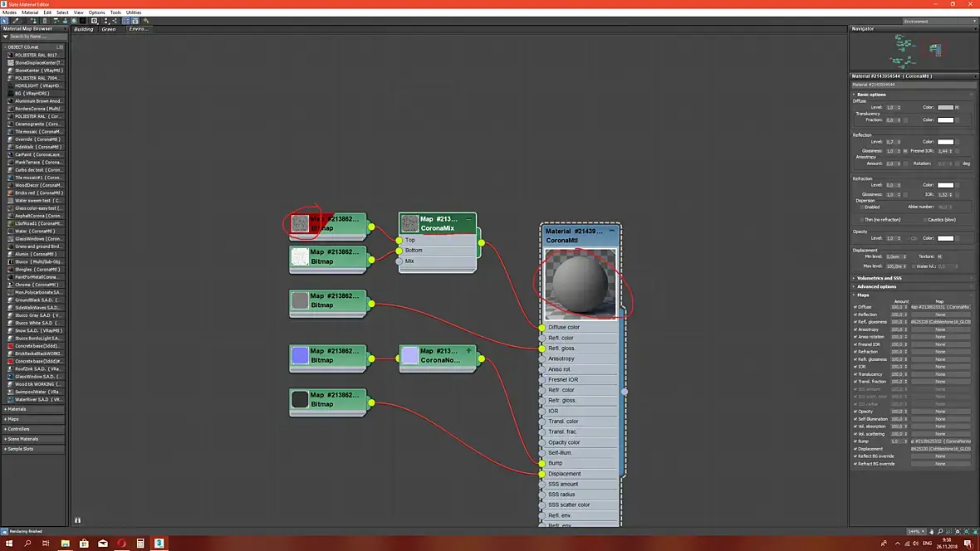Expand Volumetrics and SSS rollout
Screen dimensions: 980x551
879,278
